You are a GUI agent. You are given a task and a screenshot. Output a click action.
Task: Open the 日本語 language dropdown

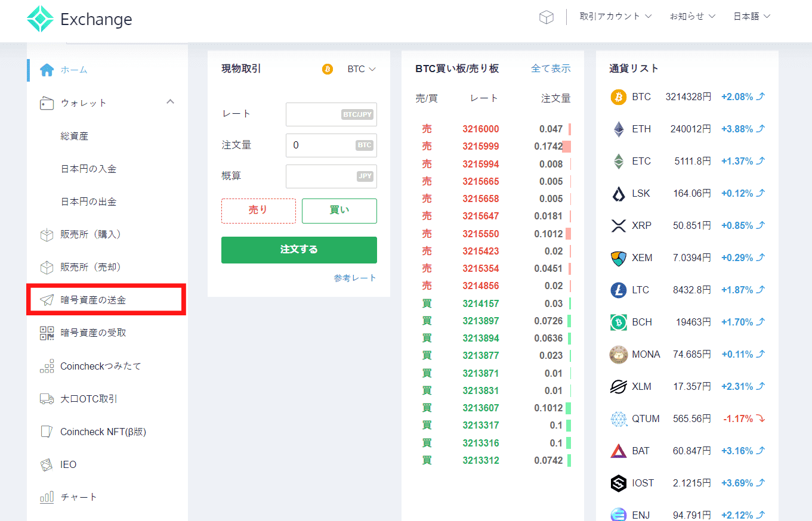752,17
